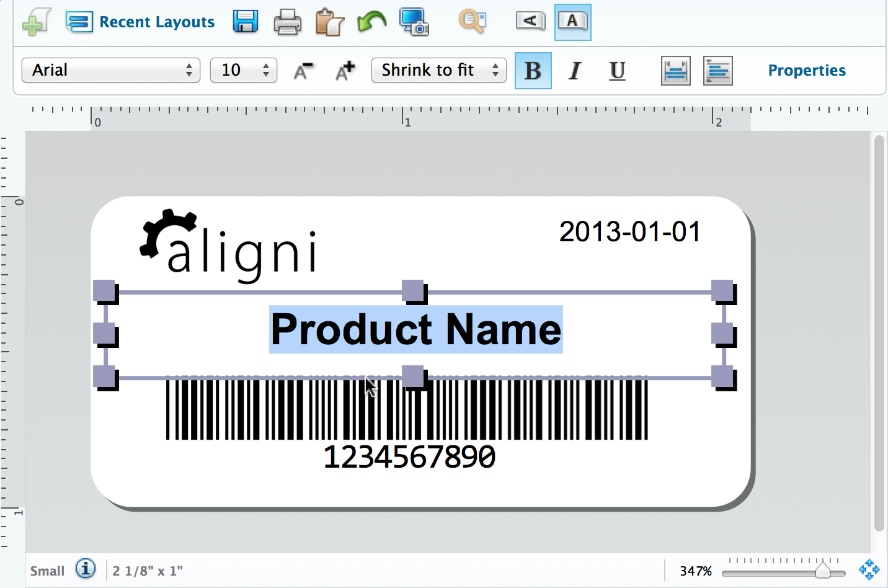The height and width of the screenshot is (588, 888).
Task: Click bottom-left handle of text box
Action: (105, 377)
